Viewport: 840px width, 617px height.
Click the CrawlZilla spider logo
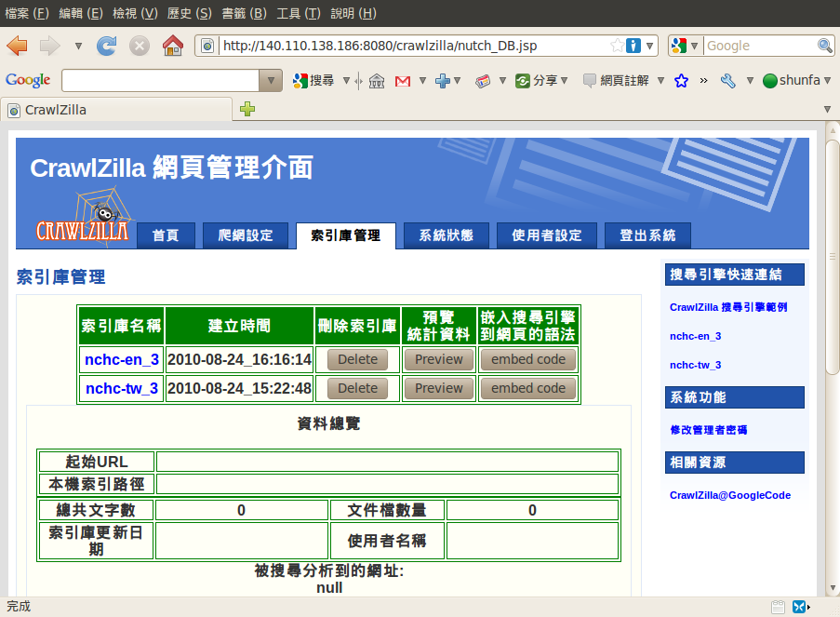pyautogui.click(x=83, y=217)
